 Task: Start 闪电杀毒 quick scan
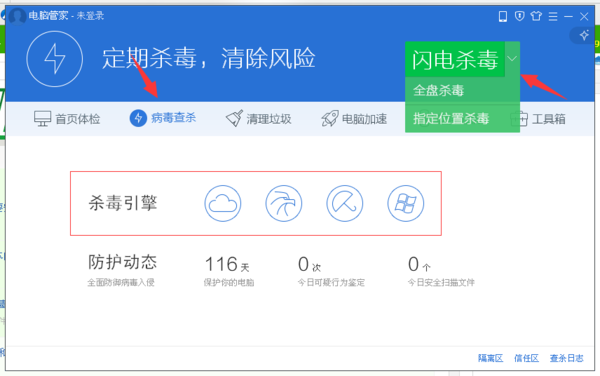(x=455, y=59)
